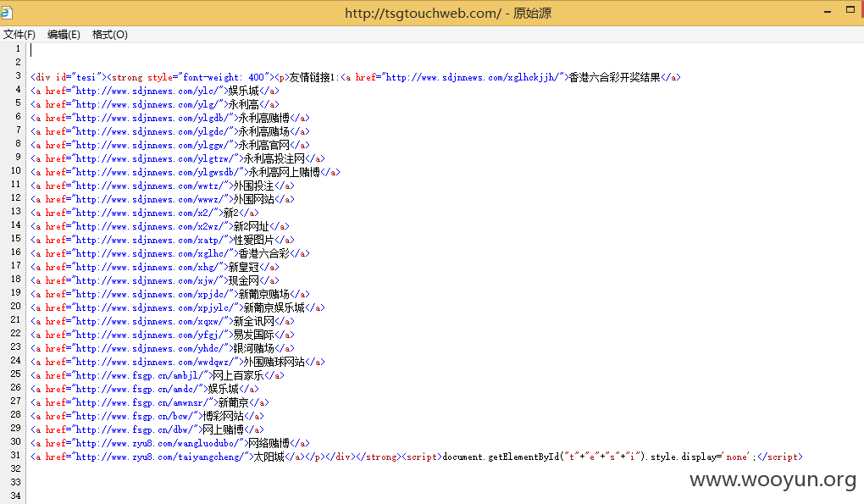864x504 pixels.
Task: Click the fsgp.cn/amwnsr/ URL on line 27
Action: (141, 402)
